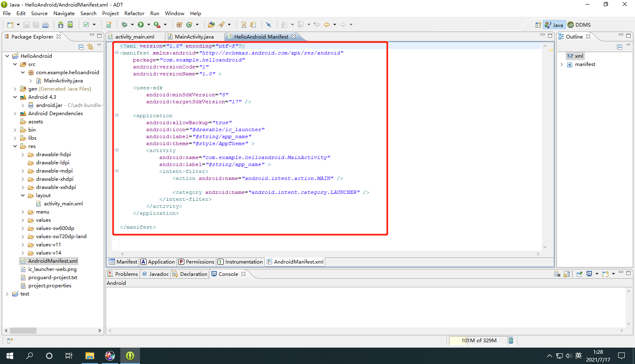Viewport: 635px width, 364px height.
Task: Open the Windows Start menu
Action: pos(10,356)
